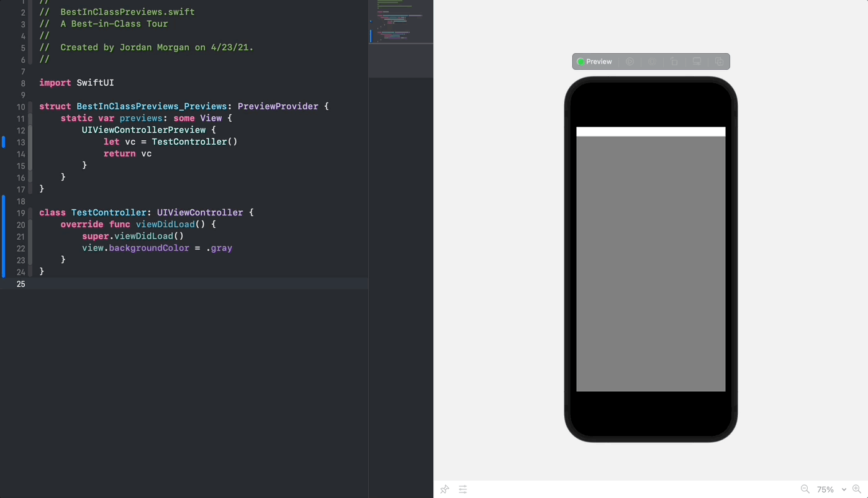868x498 pixels.
Task: Open preview debugger with the inspect icon
Action: click(x=652, y=61)
